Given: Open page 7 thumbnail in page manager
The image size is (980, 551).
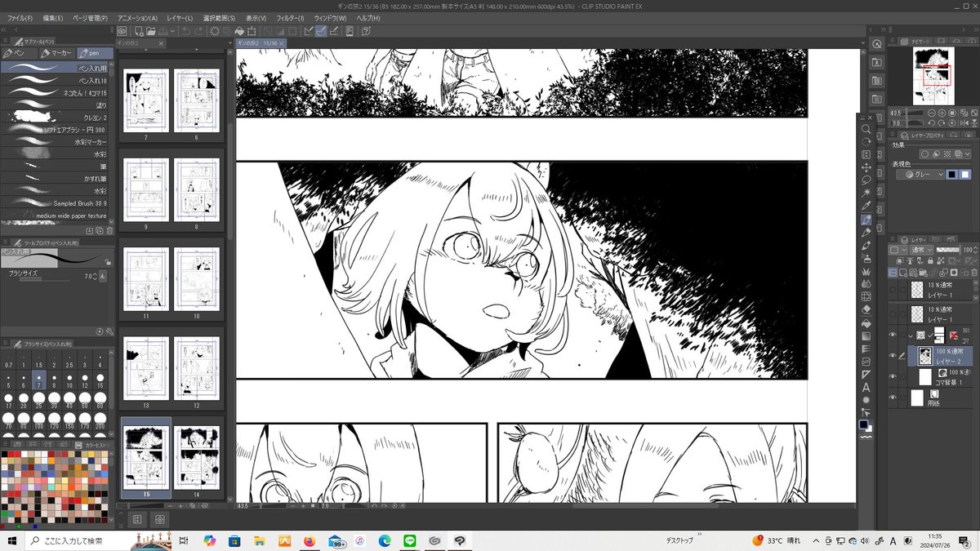Looking at the screenshot, I should tap(146, 100).
